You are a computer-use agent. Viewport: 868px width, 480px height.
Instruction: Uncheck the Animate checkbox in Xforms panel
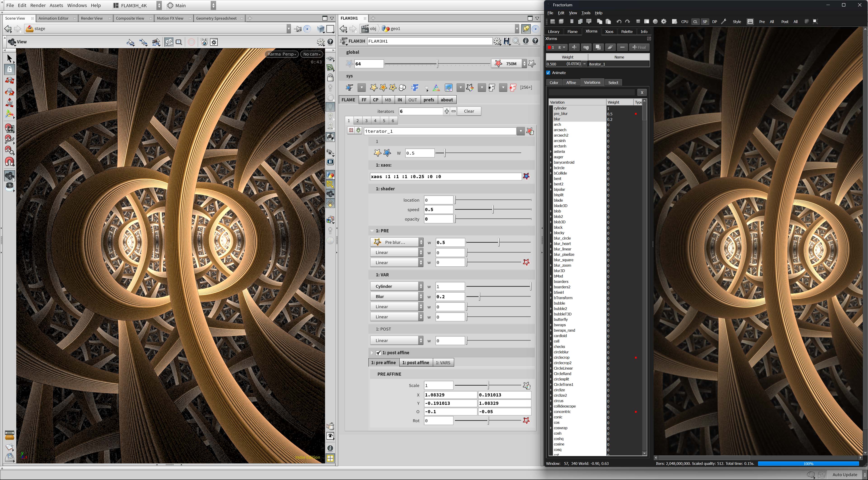click(549, 73)
